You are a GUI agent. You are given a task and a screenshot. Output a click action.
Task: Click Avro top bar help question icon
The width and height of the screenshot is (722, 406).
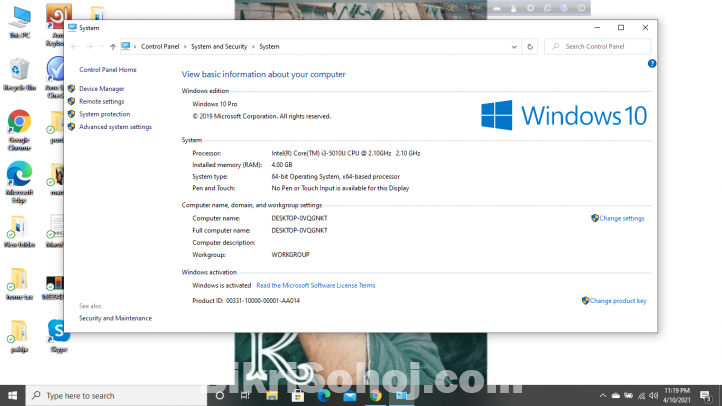pyautogui.click(x=564, y=8)
